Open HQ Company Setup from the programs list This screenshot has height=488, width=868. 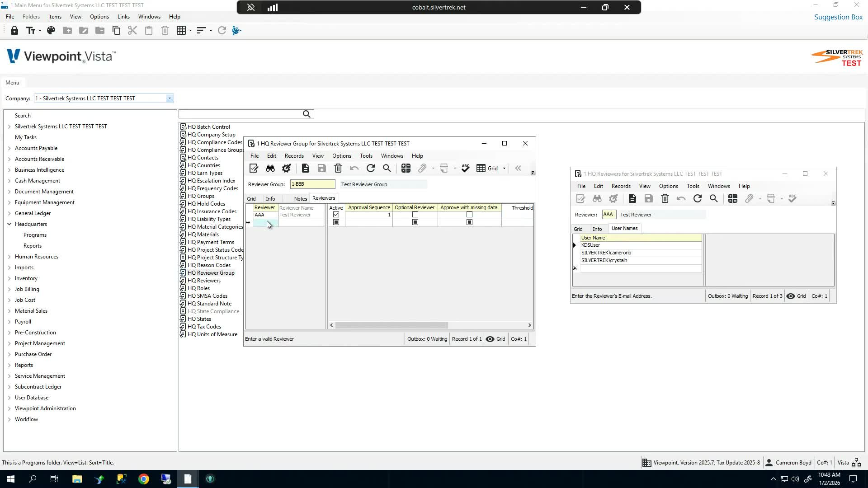pos(212,135)
